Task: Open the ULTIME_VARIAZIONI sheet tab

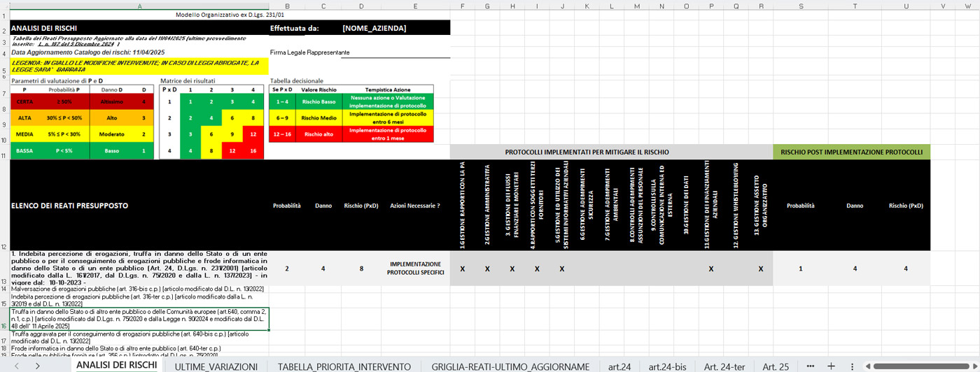Action: click(216, 366)
